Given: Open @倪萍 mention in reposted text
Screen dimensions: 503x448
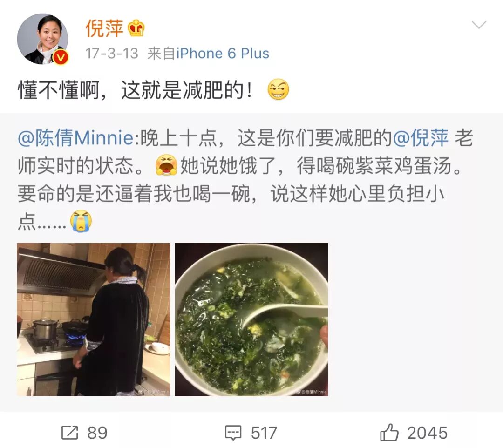Looking at the screenshot, I should click(421, 138).
